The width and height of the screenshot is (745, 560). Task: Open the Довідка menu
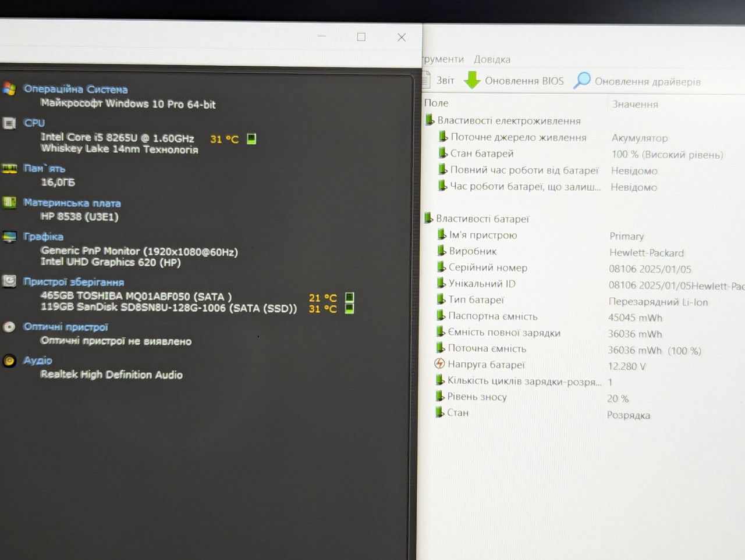(x=492, y=59)
